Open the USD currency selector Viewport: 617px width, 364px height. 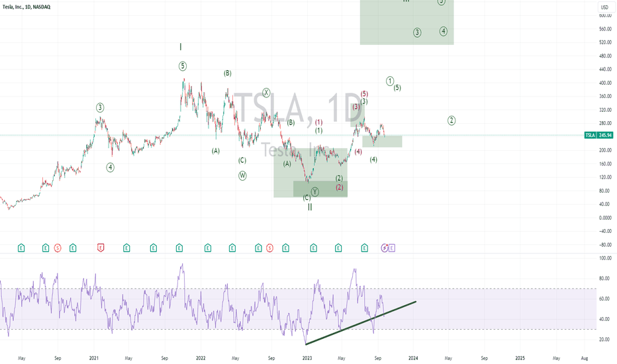click(x=604, y=7)
